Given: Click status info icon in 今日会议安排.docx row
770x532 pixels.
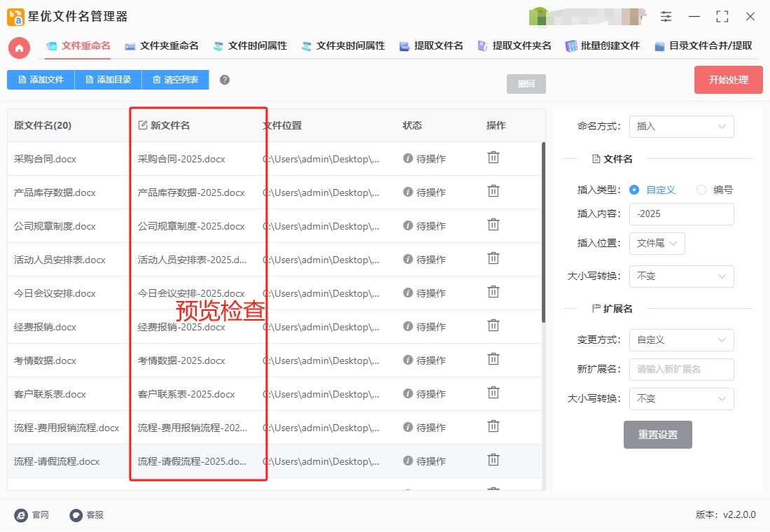Looking at the screenshot, I should coord(407,293).
